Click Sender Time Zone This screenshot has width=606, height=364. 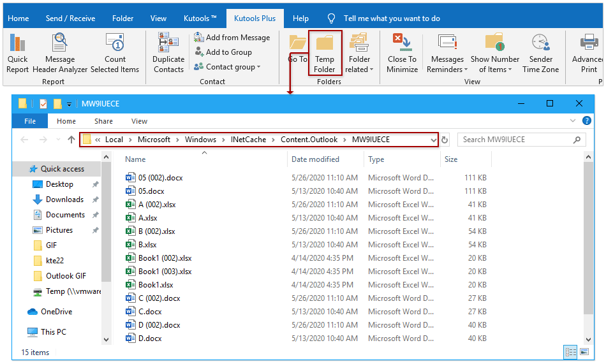(541, 54)
